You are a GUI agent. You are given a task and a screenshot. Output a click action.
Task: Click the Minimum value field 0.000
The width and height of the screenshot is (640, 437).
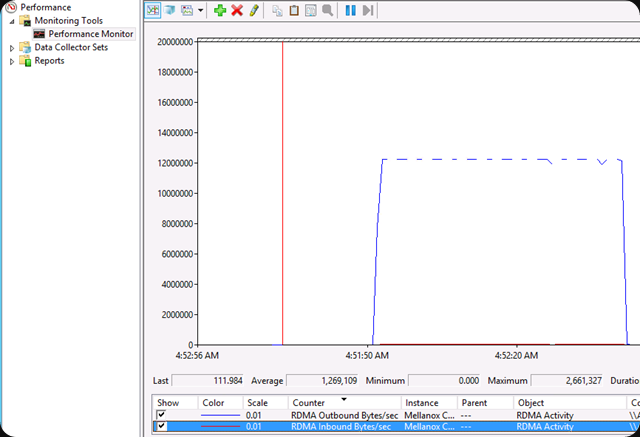pos(444,381)
